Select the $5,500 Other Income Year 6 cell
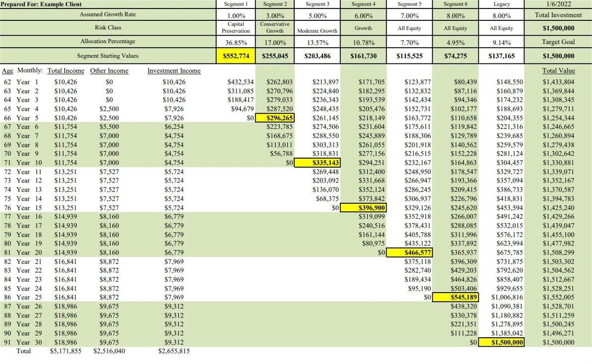Image resolution: width=592 pixels, height=364 pixels. point(109,127)
